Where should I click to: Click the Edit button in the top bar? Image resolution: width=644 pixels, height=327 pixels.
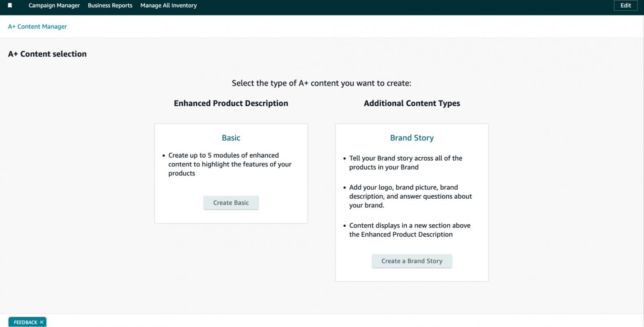click(625, 5)
